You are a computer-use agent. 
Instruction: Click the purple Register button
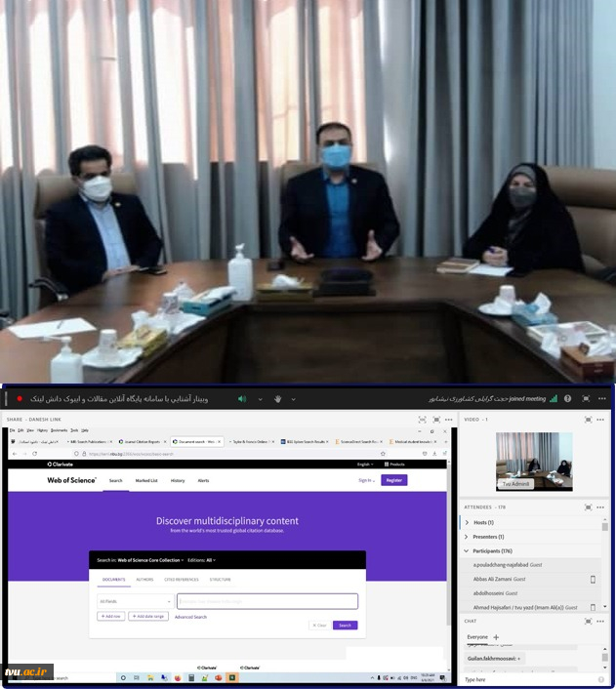pyautogui.click(x=394, y=480)
